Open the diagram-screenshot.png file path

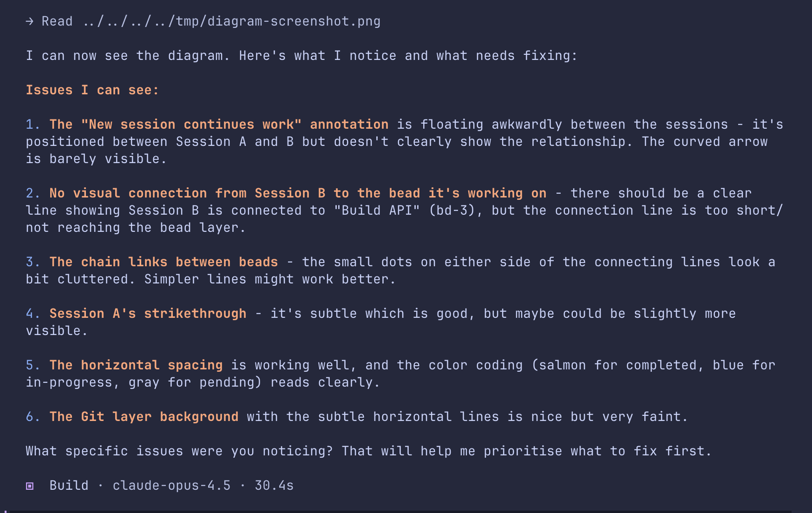click(231, 21)
